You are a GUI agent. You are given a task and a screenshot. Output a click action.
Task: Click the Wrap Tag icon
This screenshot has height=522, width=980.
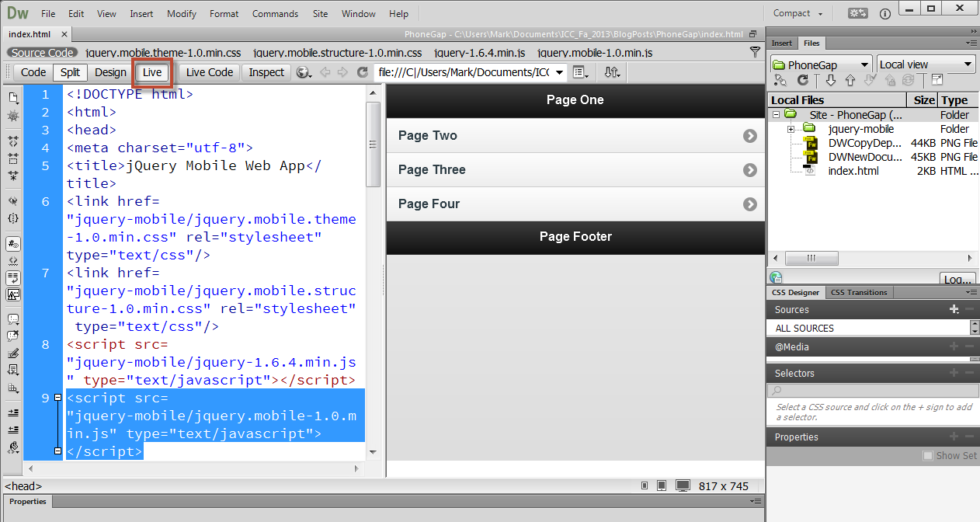pyautogui.click(x=13, y=353)
